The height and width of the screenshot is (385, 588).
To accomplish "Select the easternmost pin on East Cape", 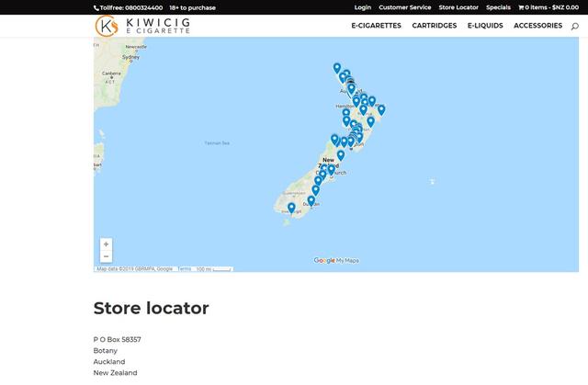I will click(x=381, y=110).
